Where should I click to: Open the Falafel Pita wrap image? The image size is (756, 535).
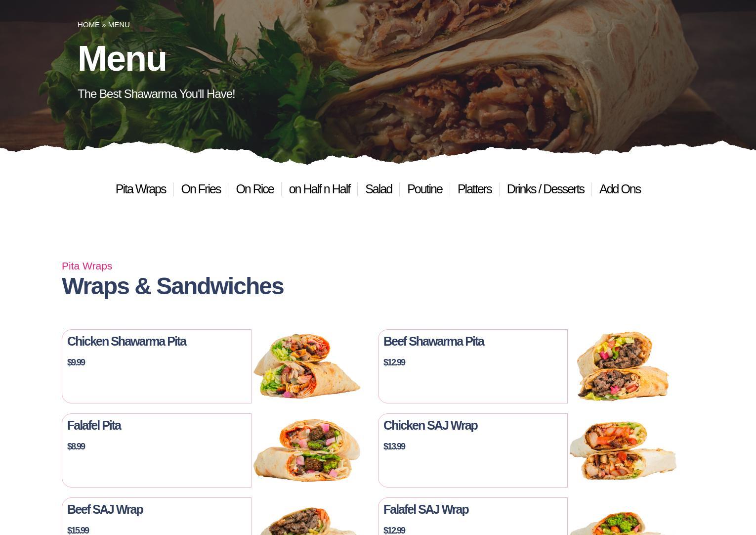click(307, 450)
